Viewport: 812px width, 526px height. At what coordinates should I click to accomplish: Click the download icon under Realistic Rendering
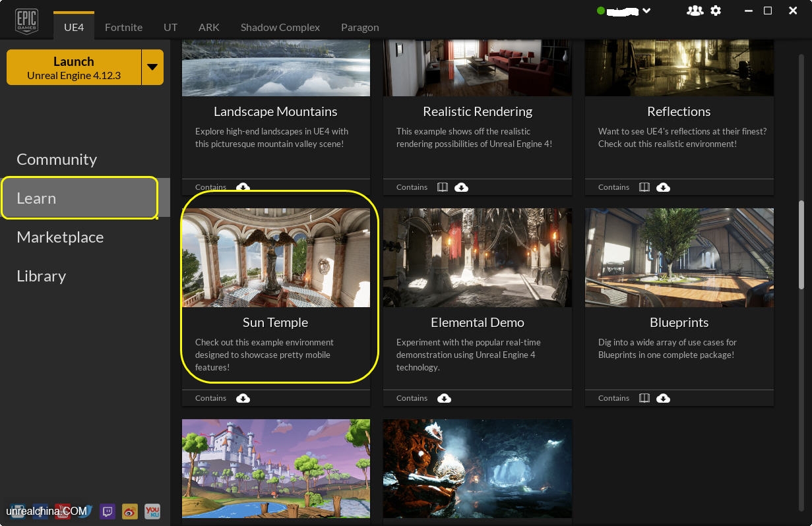pyautogui.click(x=462, y=187)
